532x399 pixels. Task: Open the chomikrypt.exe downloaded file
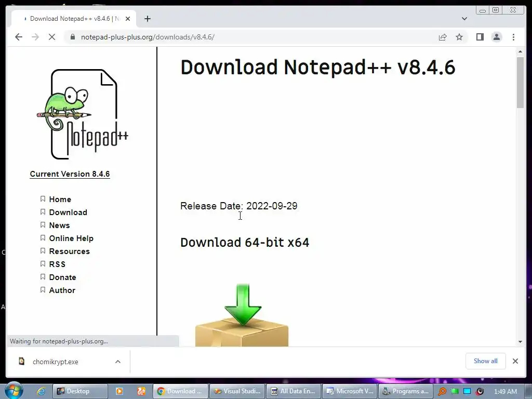coord(55,362)
